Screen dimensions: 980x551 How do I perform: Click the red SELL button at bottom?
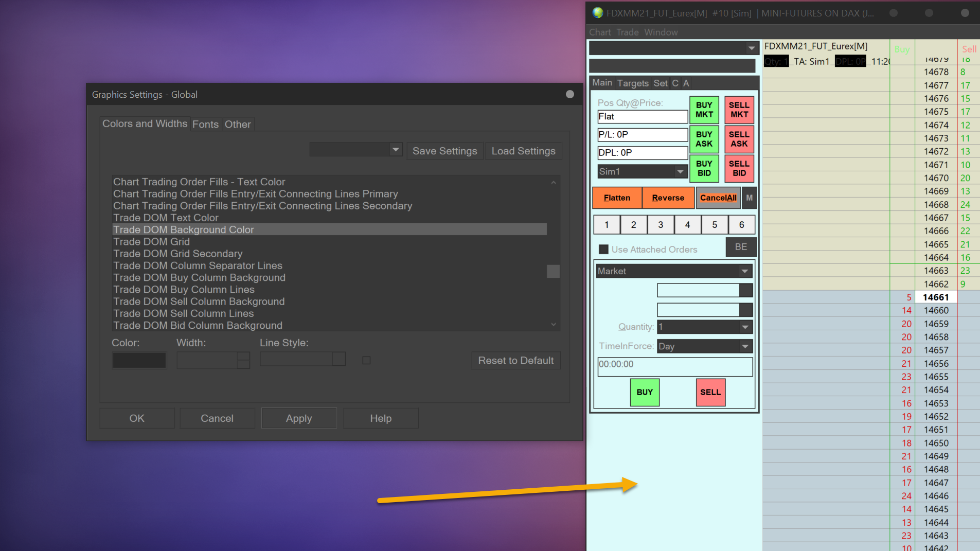coord(710,392)
